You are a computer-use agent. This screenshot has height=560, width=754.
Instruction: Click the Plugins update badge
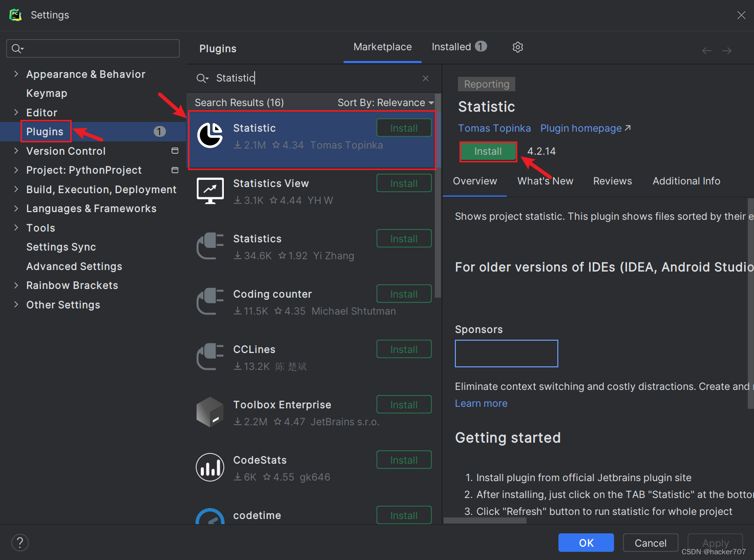coord(160,132)
